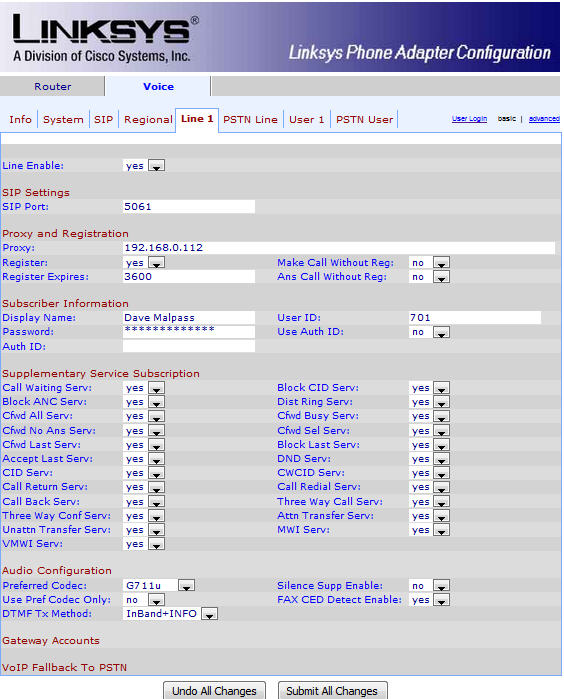Open Call Return Serv dropdown

(x=144, y=487)
